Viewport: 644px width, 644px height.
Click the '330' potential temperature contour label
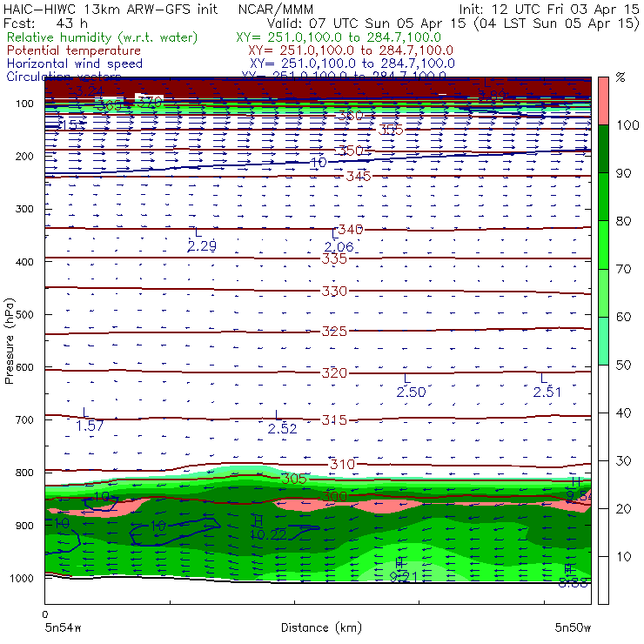point(334,292)
